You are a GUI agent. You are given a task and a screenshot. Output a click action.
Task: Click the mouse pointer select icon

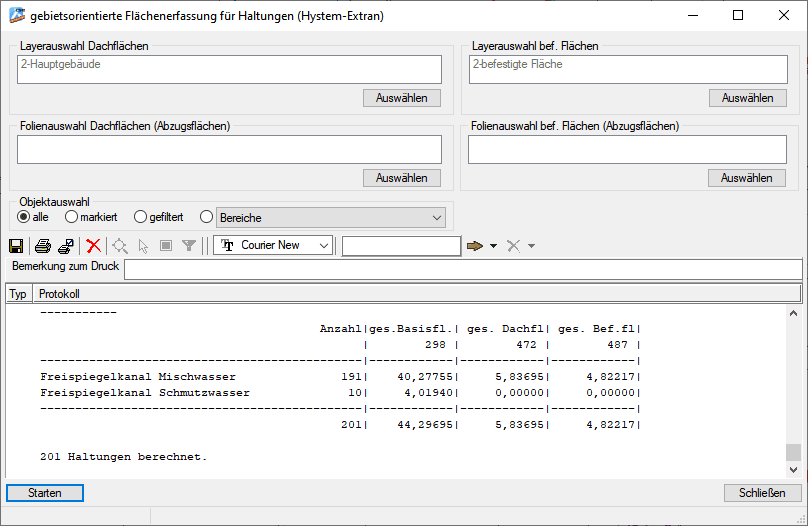(144, 246)
